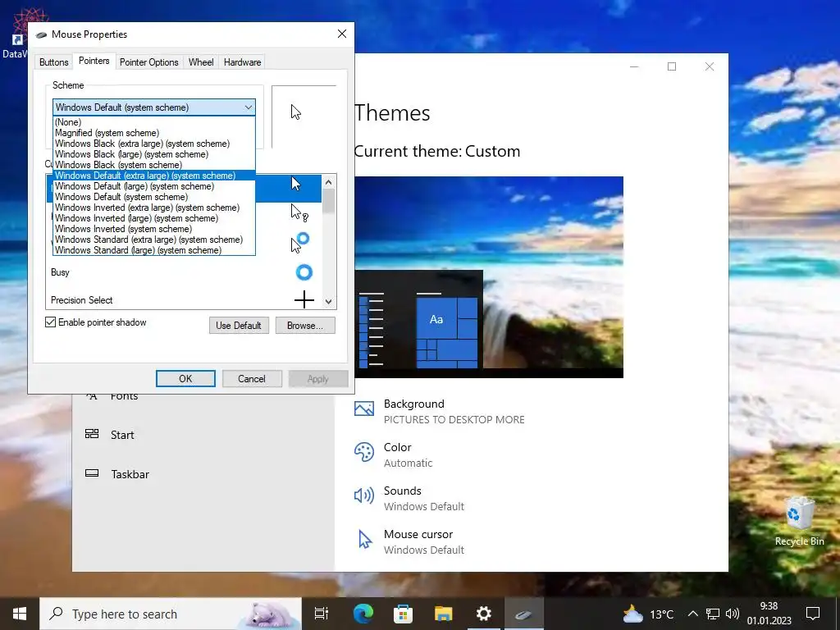Open Task View on the taskbar

click(322, 614)
